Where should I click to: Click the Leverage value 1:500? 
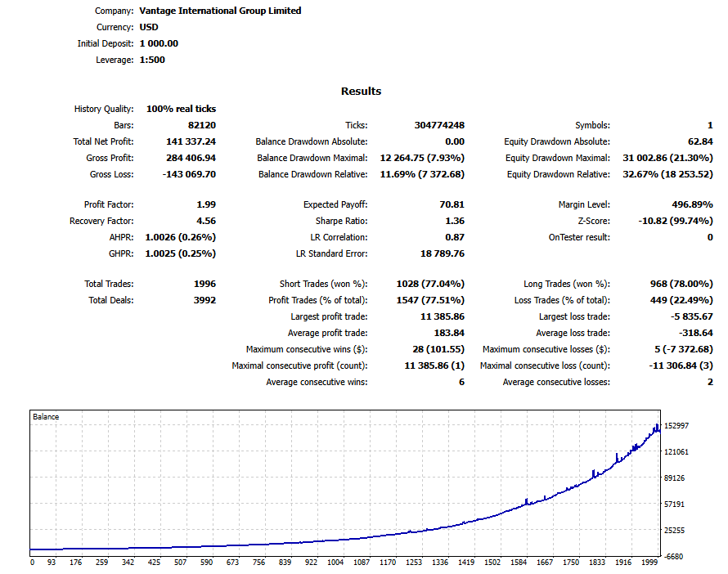point(152,59)
